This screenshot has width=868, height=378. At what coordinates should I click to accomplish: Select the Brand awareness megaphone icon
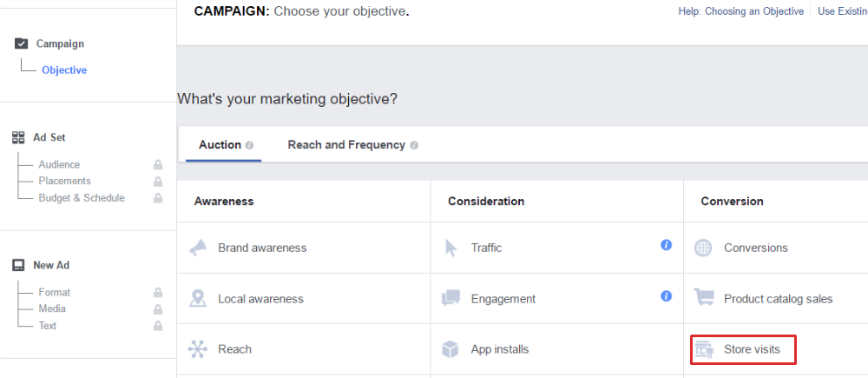point(198,248)
